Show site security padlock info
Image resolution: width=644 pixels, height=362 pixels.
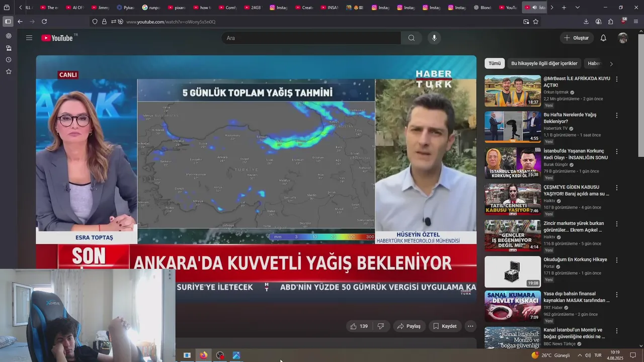(x=104, y=22)
